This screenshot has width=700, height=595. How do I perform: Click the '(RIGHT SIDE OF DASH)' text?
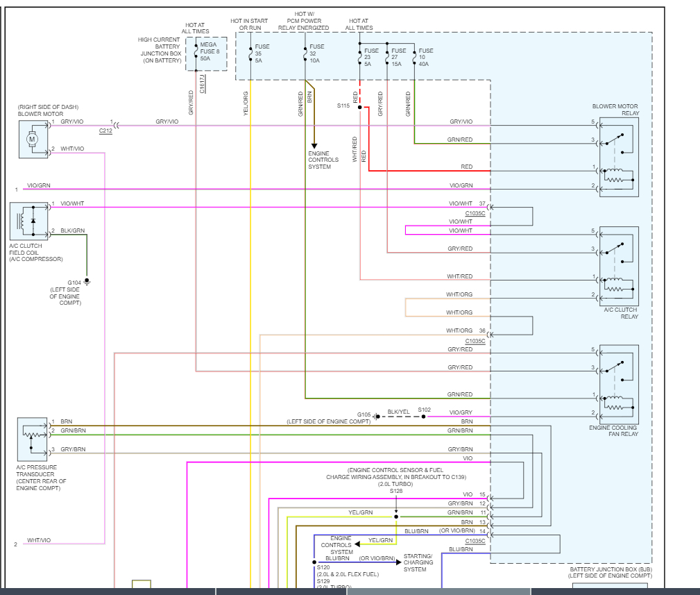(x=48, y=107)
